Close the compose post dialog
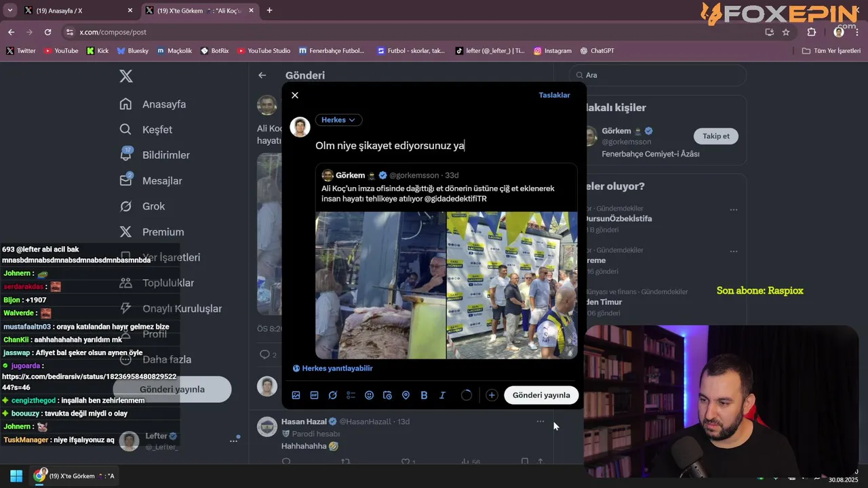This screenshot has height=488, width=868. point(295,96)
